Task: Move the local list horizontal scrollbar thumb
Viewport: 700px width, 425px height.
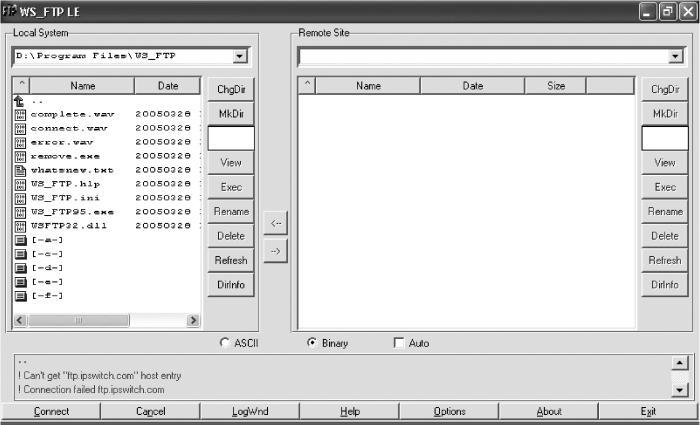Action: pos(79,320)
